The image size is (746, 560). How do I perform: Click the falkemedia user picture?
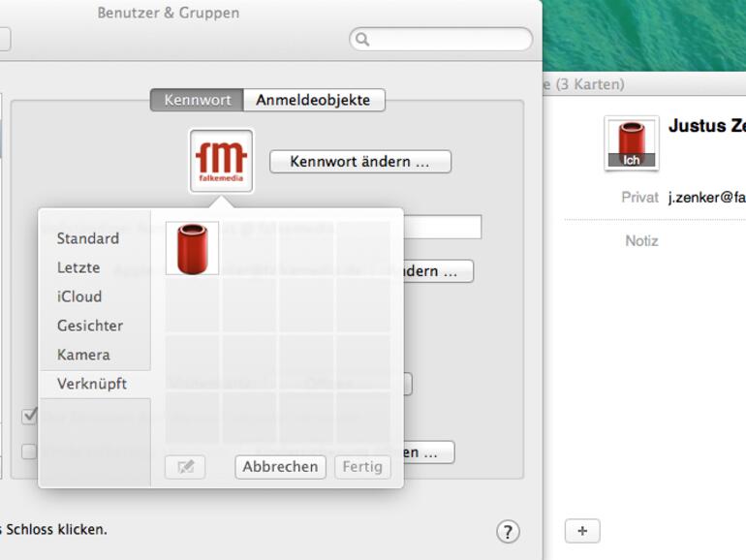(x=221, y=161)
